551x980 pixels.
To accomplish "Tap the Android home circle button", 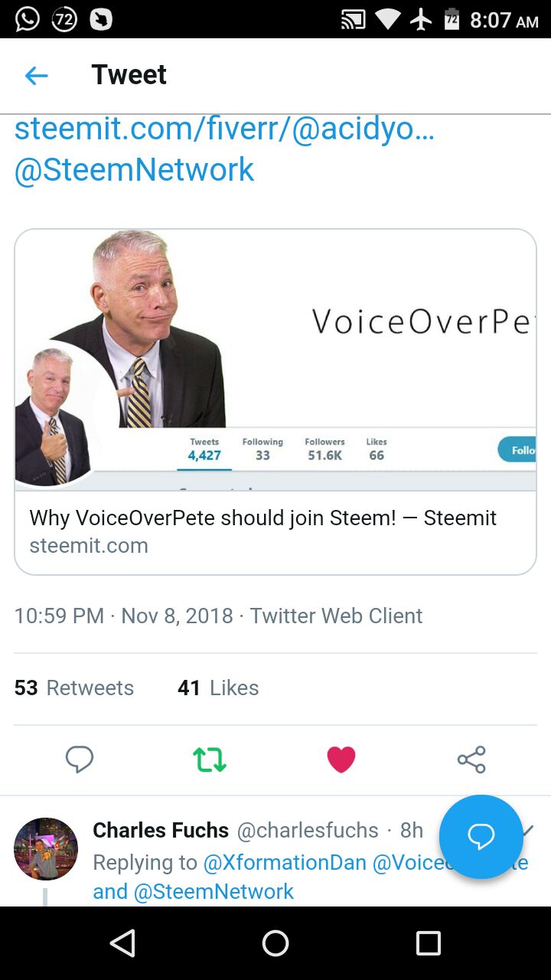I will point(275,943).
